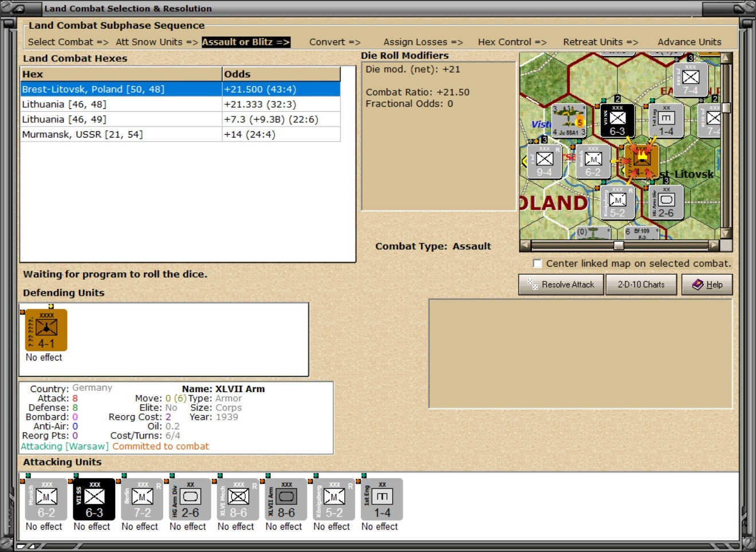Open the Help button
Viewport: 756px width, 552px height.
707,284
